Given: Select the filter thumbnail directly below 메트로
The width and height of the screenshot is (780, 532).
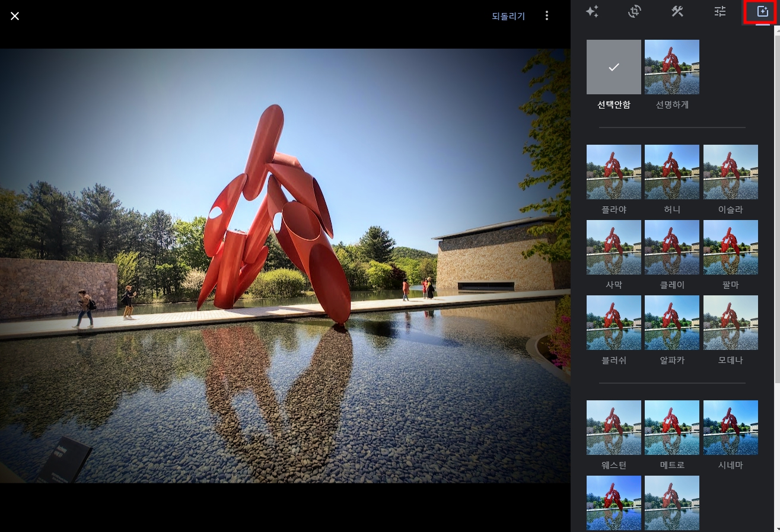Looking at the screenshot, I should pyautogui.click(x=672, y=503).
